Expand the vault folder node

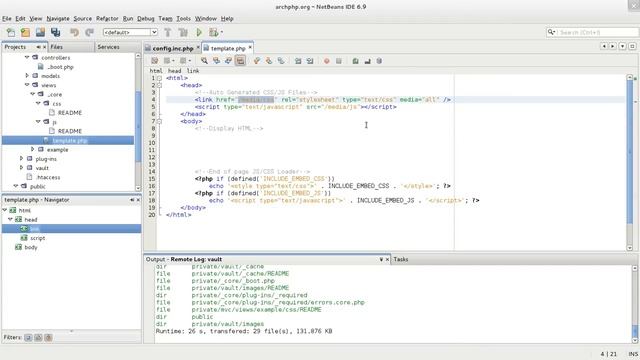(x=21, y=168)
